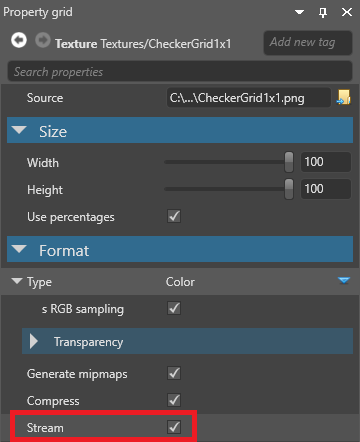Collapse the Format section
This screenshot has height=442, width=360.
coord(19,249)
